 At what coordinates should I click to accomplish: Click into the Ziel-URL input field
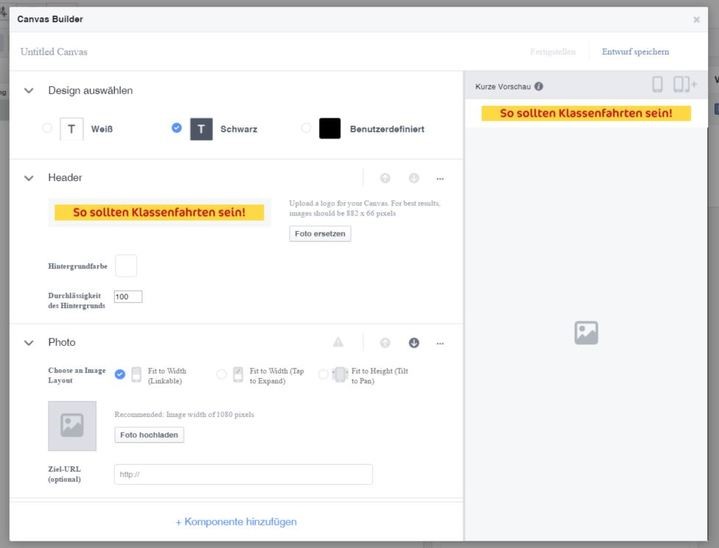tap(243, 474)
